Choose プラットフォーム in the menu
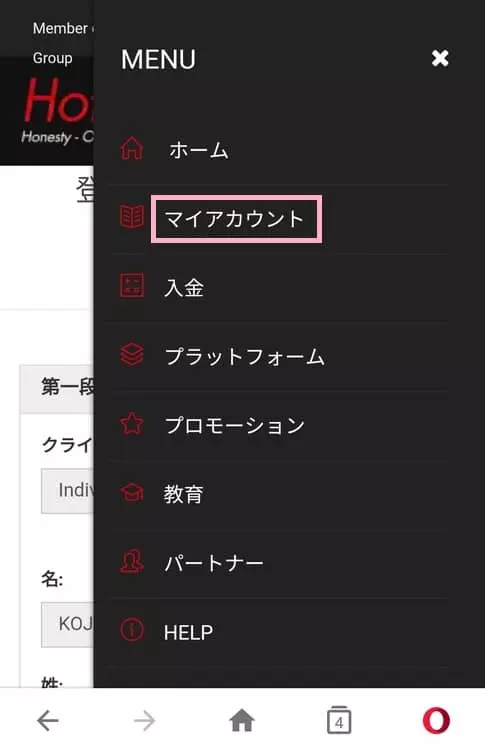The image size is (485, 753). point(245,357)
